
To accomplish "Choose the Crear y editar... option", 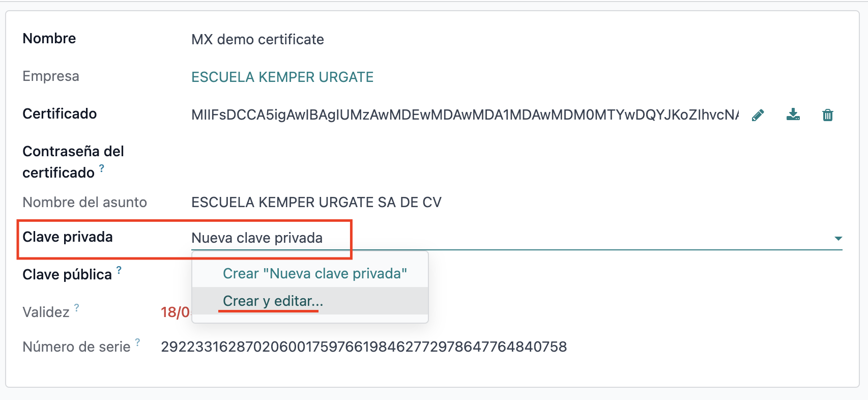I will 273,301.
